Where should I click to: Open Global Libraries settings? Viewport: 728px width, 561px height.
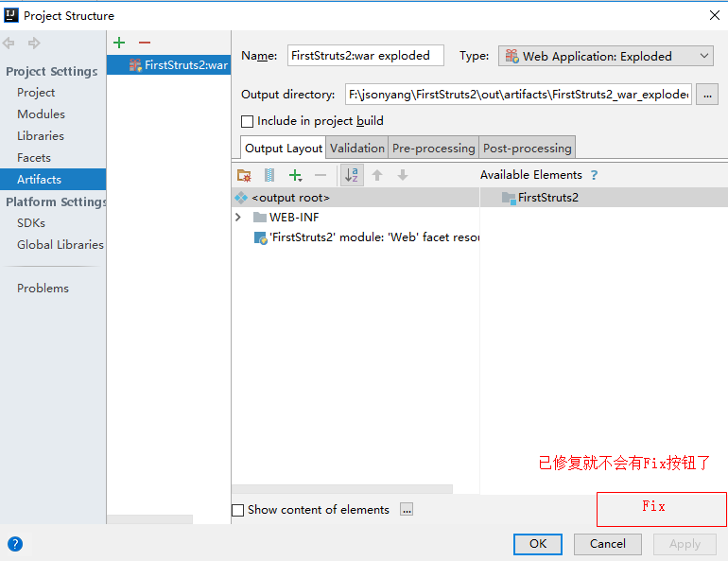[60, 245]
